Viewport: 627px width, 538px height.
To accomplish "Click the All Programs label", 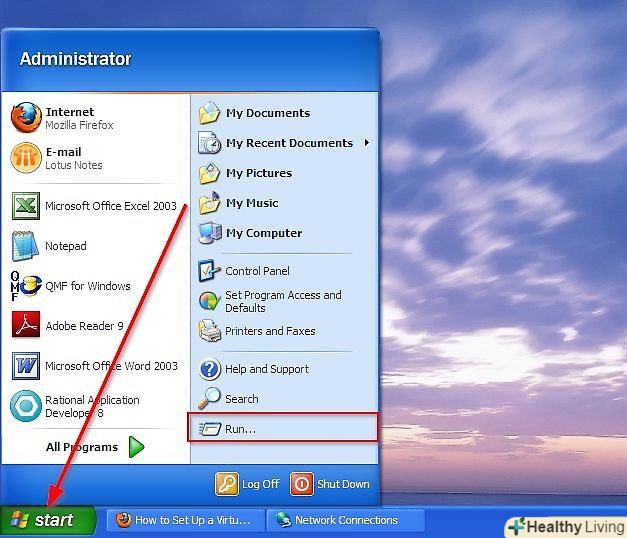I will 82,447.
